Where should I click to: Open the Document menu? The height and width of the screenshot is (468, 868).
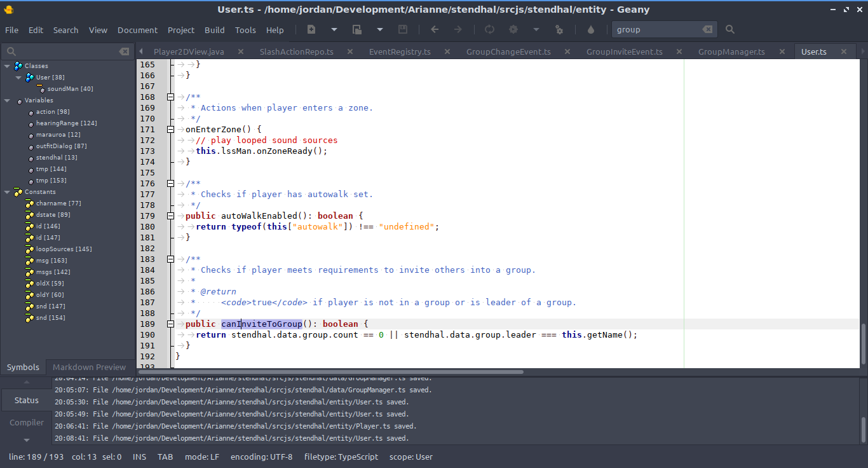[137, 30]
